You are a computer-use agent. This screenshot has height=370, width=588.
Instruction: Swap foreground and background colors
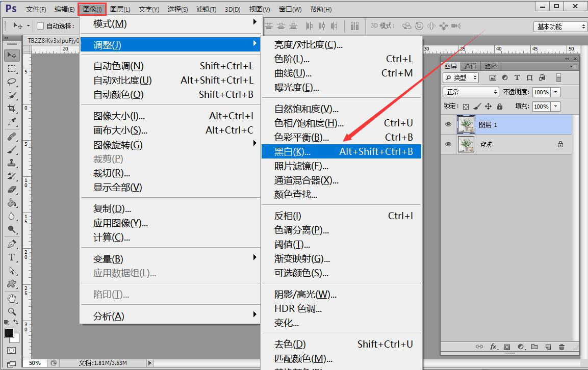(16, 323)
